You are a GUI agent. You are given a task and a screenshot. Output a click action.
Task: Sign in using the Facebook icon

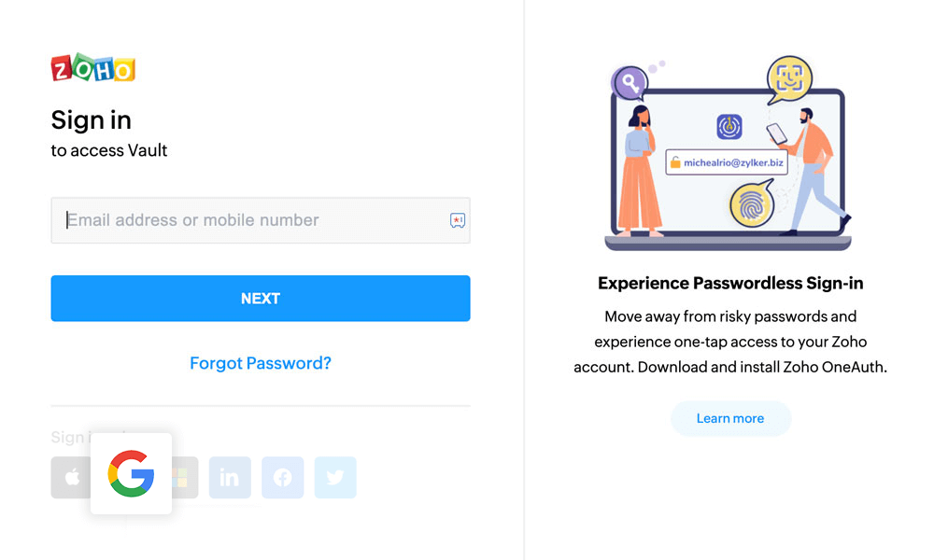283,477
